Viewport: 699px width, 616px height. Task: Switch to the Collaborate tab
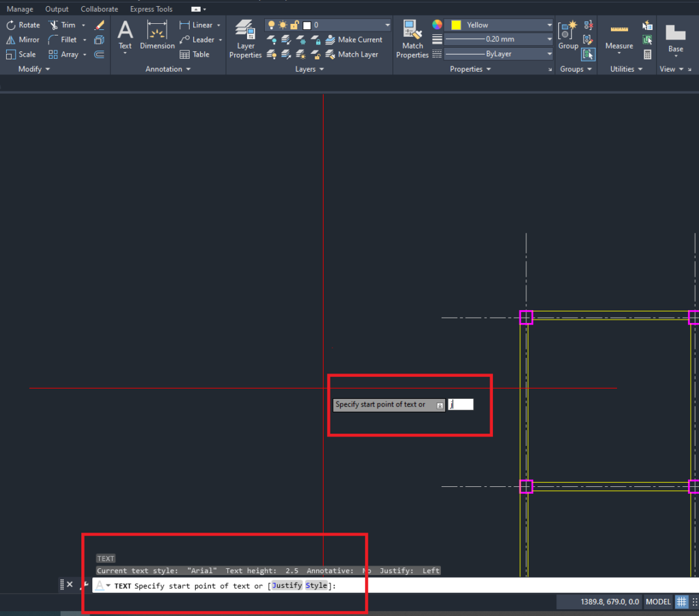pyautogui.click(x=99, y=9)
